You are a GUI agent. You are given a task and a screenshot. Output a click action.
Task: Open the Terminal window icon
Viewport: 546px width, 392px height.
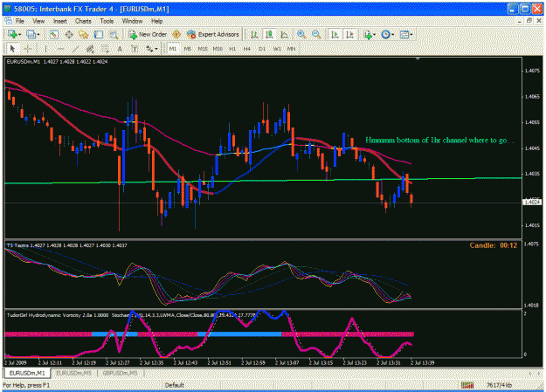point(99,34)
